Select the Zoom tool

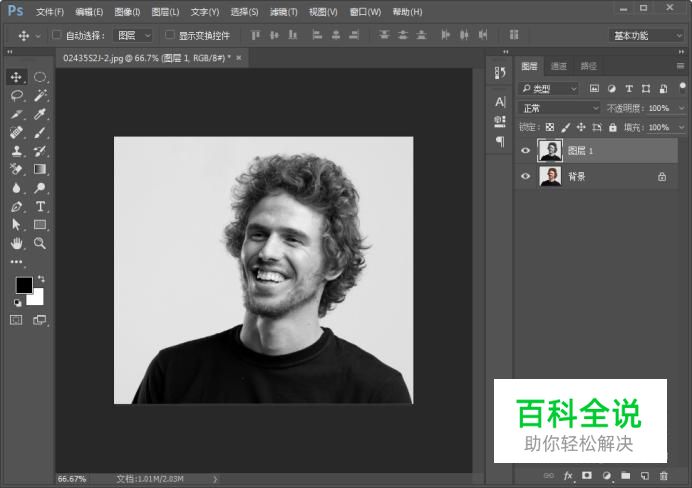pos(40,243)
